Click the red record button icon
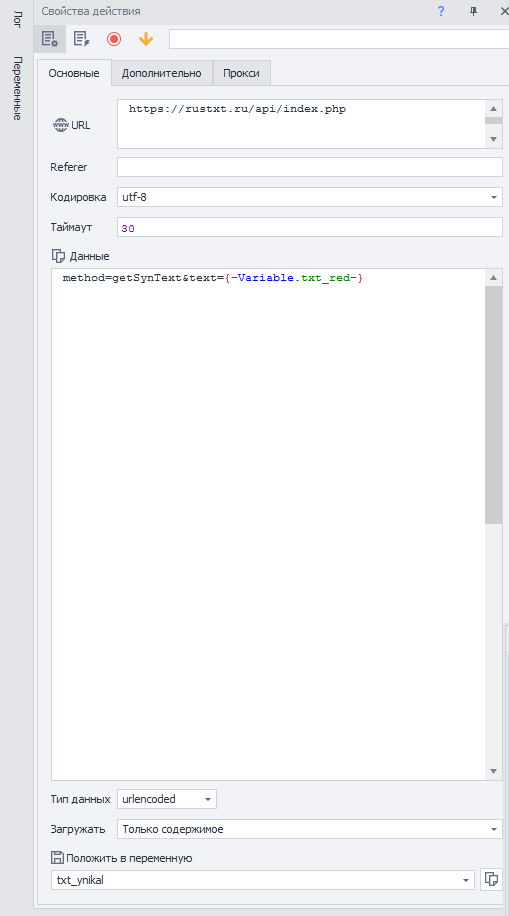 113,39
